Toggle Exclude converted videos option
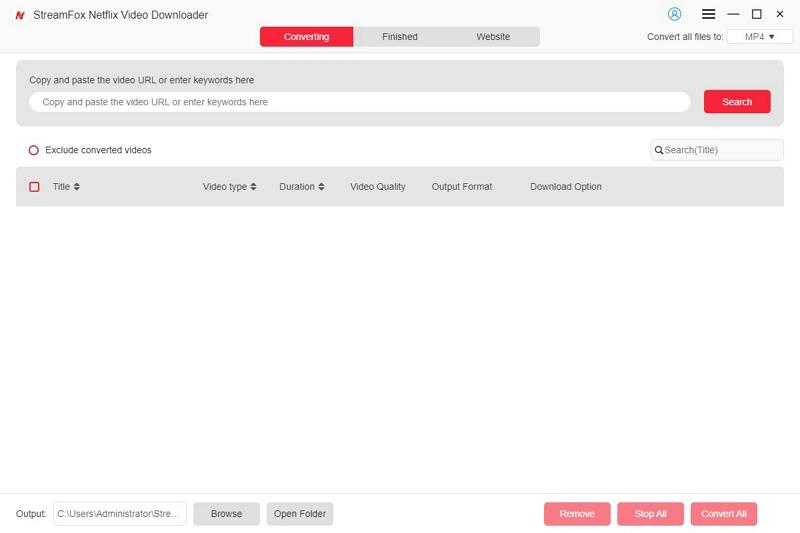The width and height of the screenshot is (800, 533). pyautogui.click(x=34, y=150)
